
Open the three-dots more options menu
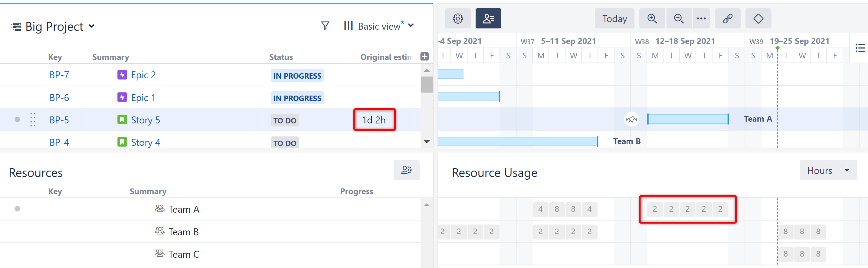click(701, 18)
